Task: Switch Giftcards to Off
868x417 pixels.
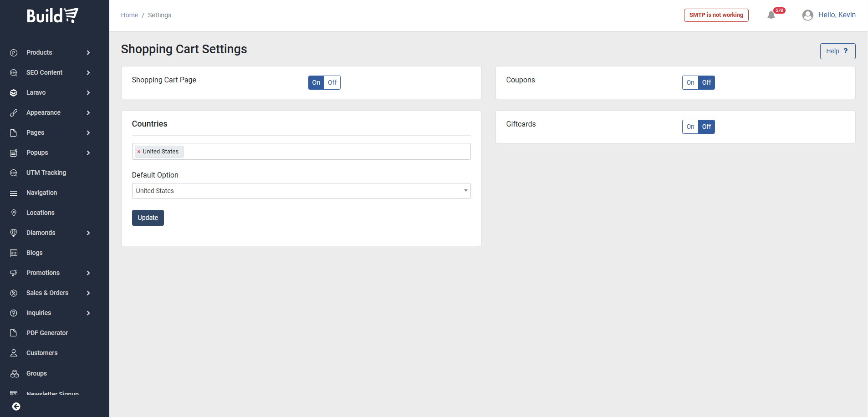Action: coord(706,127)
